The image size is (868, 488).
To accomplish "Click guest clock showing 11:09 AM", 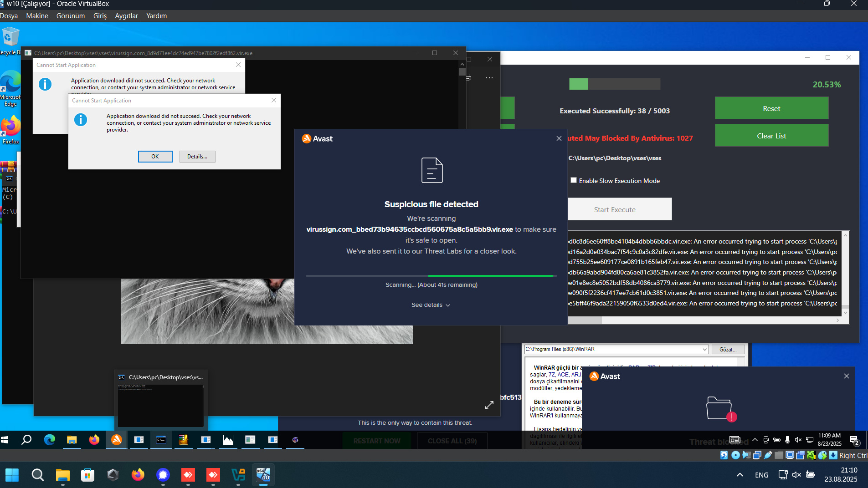I will click(x=829, y=440).
